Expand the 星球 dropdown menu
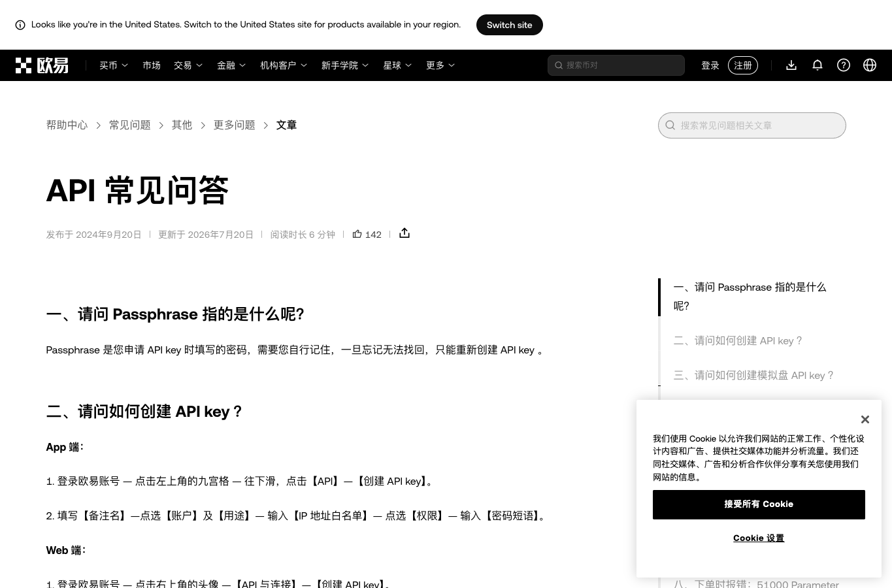Image resolution: width=892 pixels, height=588 pixels. click(x=397, y=65)
